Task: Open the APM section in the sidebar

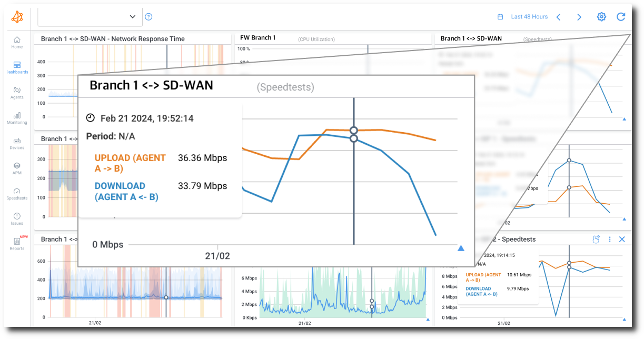Action: (x=17, y=167)
